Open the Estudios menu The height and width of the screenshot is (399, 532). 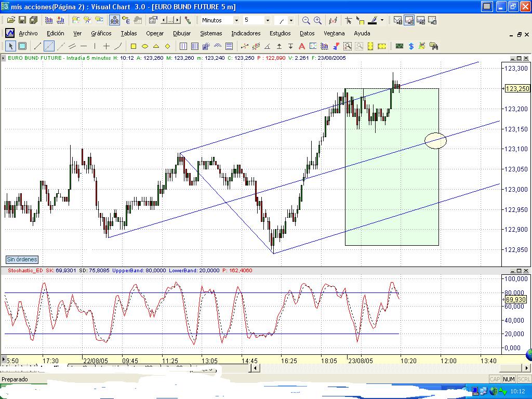280,33
